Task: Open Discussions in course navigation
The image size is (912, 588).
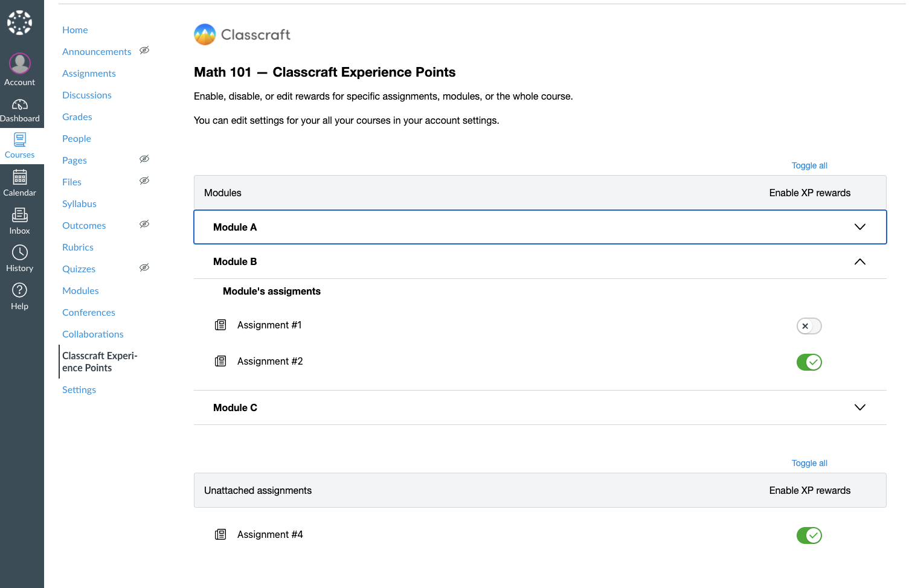Action: tap(87, 95)
